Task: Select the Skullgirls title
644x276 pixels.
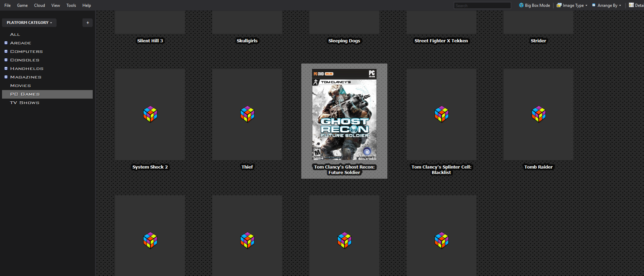Action: [x=247, y=41]
